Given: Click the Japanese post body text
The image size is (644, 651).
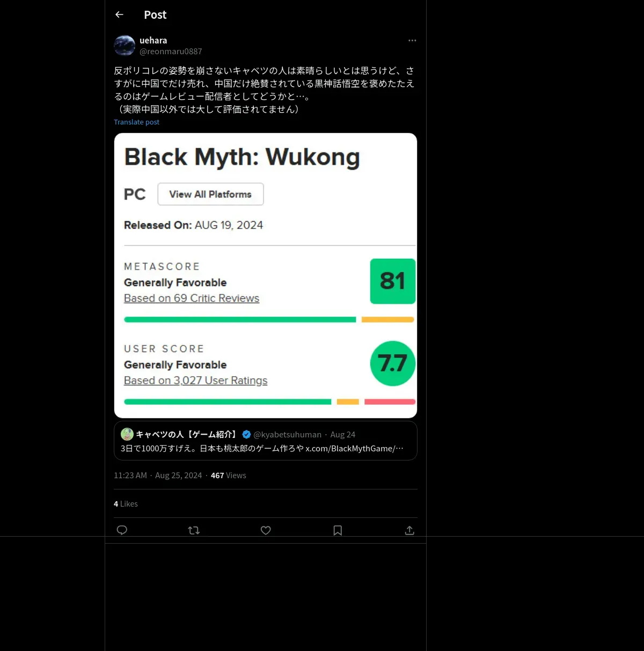Looking at the screenshot, I should 264,90.
